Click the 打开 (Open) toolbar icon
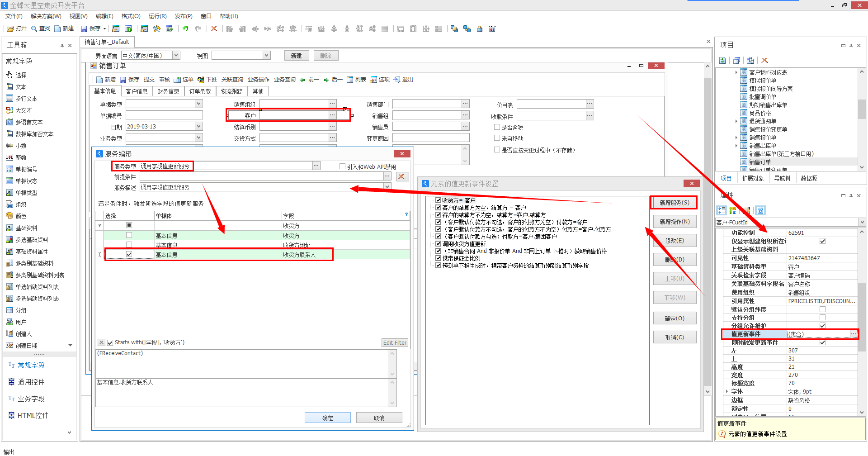Viewport: 868px width, 456px height. [10, 28]
